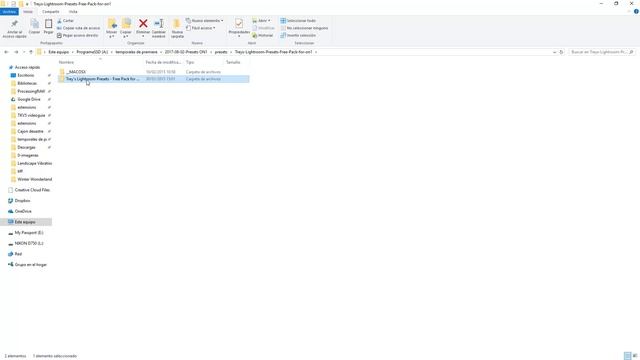640x360 pixels.
Task: Click Anclar al Acceso rápido pin icon
Action: (14, 24)
